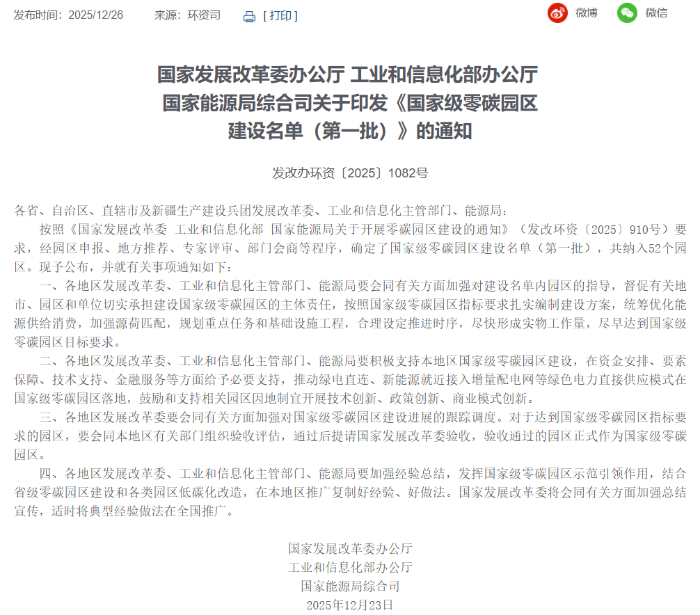Click the paragraph beginning with 三、各地区
The width and height of the screenshot is (700, 615).
pyautogui.click(x=350, y=436)
